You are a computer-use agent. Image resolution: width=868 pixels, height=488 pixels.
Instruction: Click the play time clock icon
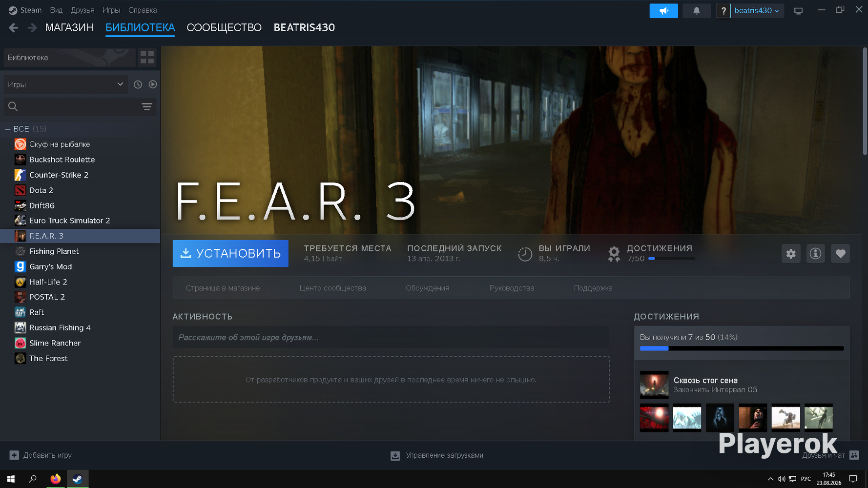[525, 254]
